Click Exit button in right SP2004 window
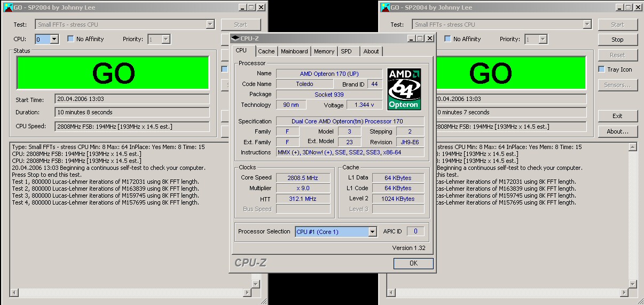 click(618, 116)
